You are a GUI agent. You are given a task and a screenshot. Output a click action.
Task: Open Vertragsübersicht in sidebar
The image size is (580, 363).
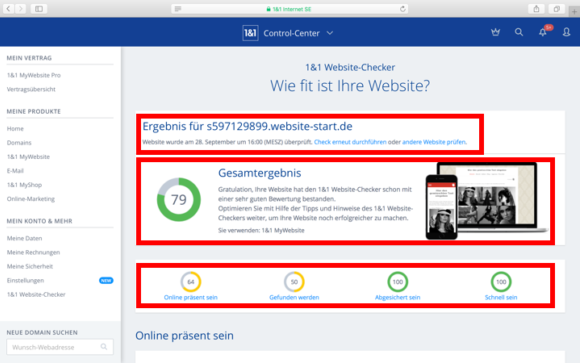(x=31, y=89)
